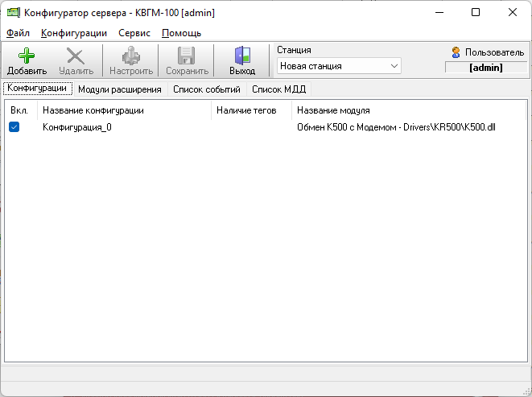This screenshot has width=532, height=397.
Task: Open the Конфигурации menu
Action: (74, 33)
